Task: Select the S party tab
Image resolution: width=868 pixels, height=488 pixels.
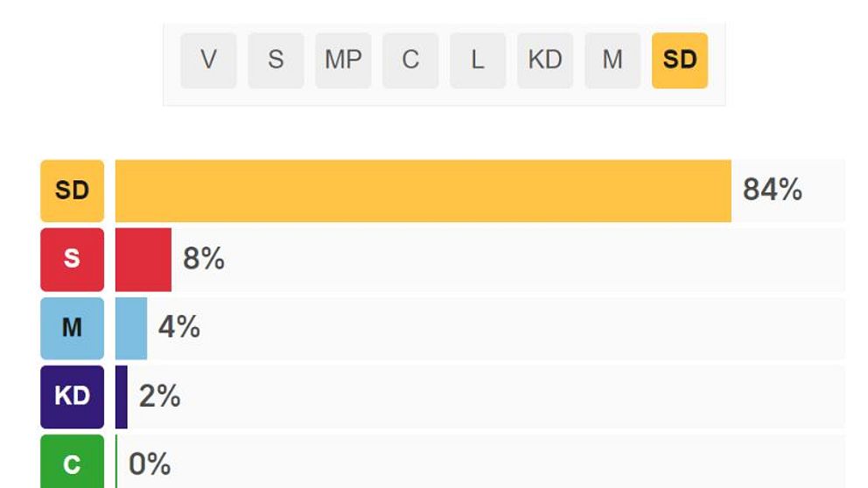Action: (x=276, y=60)
